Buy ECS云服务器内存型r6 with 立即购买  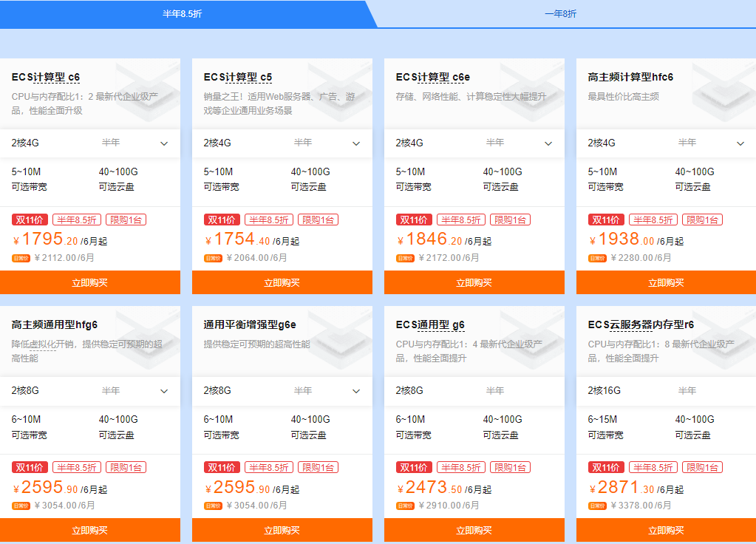(667, 531)
